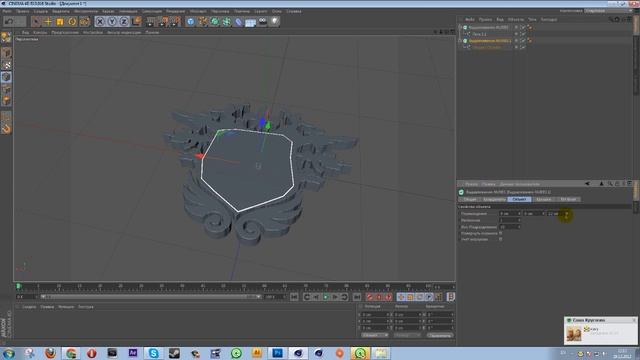The width and height of the screenshot is (640, 360).
Task: Select the Move tool
Action: [x=48, y=21]
